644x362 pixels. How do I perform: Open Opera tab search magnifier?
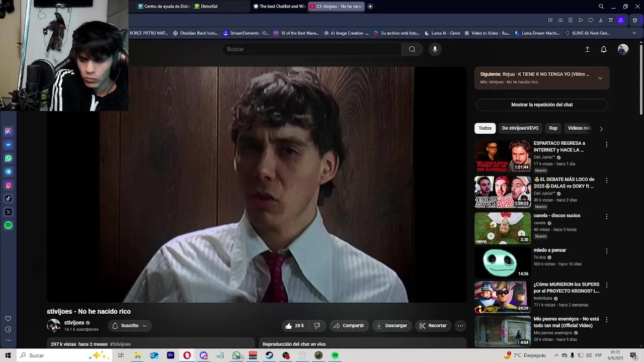[601, 7]
